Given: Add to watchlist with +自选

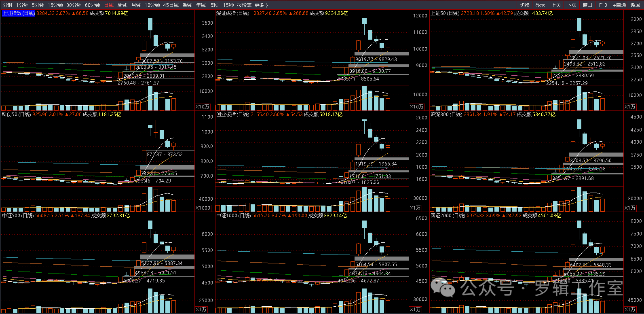Looking at the screenshot, I should click(619, 5).
